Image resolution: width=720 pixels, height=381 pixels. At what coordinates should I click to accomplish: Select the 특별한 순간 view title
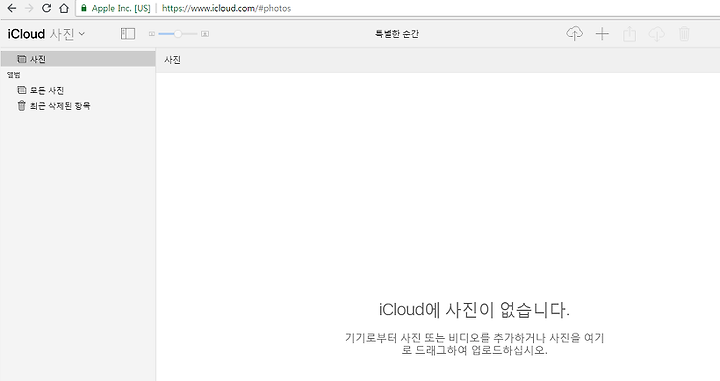[x=397, y=34]
